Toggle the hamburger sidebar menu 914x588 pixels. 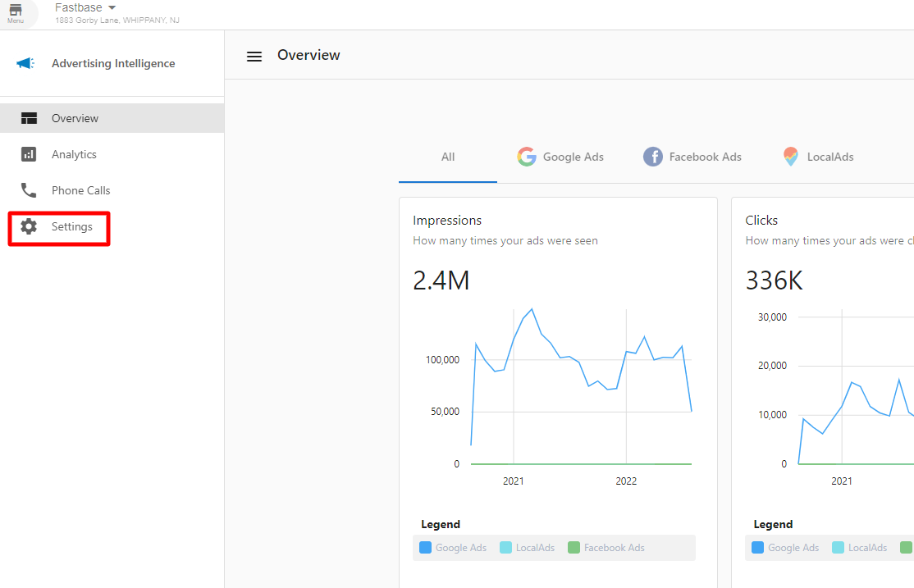coord(254,56)
